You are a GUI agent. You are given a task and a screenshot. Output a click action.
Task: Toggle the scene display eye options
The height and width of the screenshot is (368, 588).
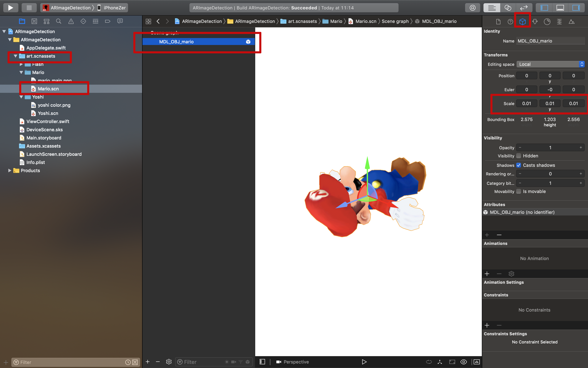pyautogui.click(x=464, y=362)
